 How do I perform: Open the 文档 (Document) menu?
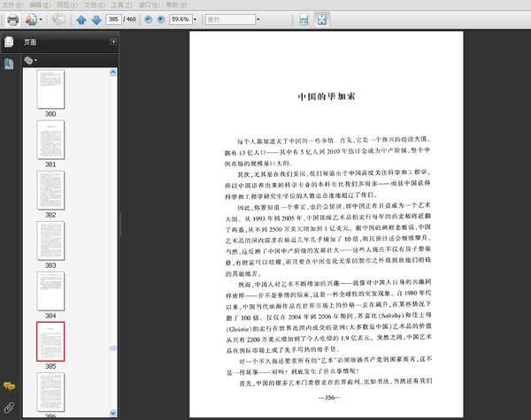click(94, 4)
